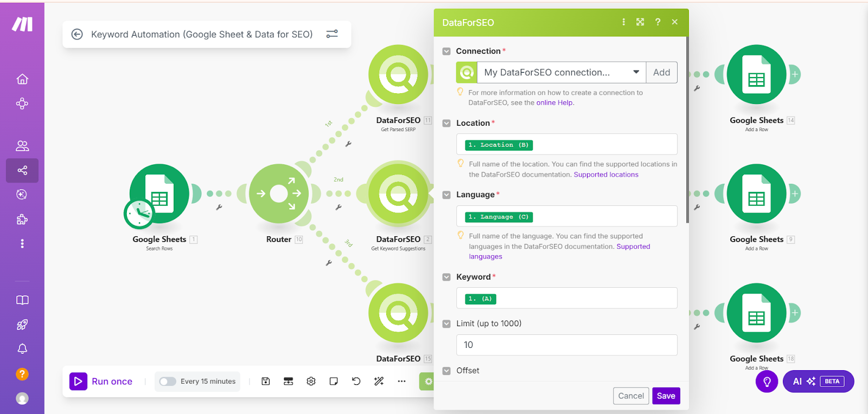Save the scenario using the disk icon
868x414 pixels.
click(x=266, y=381)
